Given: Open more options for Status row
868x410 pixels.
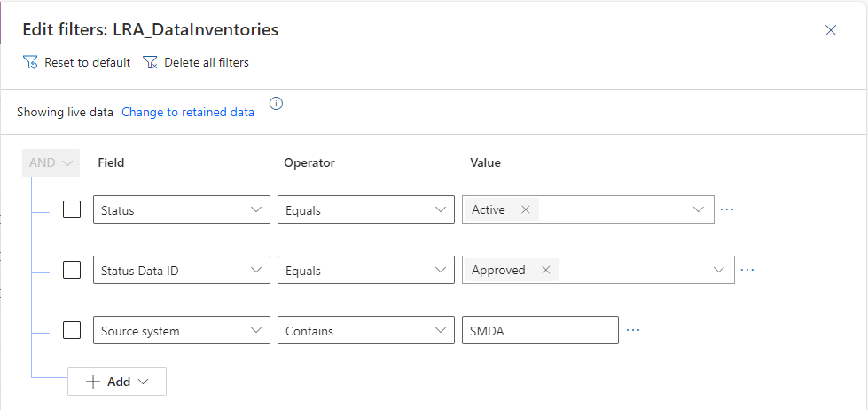Looking at the screenshot, I should 726,209.
